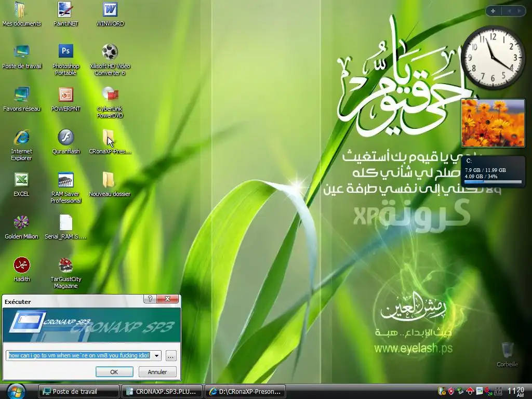Select the CyberLink PowerDVD shortcut
Screen dimensions: 532x399
pos(110,102)
